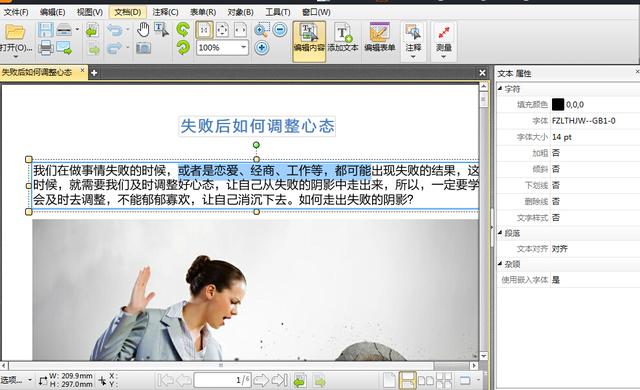The width and height of the screenshot is (640, 390).
Task: Click the 添加文本 tool
Action: click(343, 38)
